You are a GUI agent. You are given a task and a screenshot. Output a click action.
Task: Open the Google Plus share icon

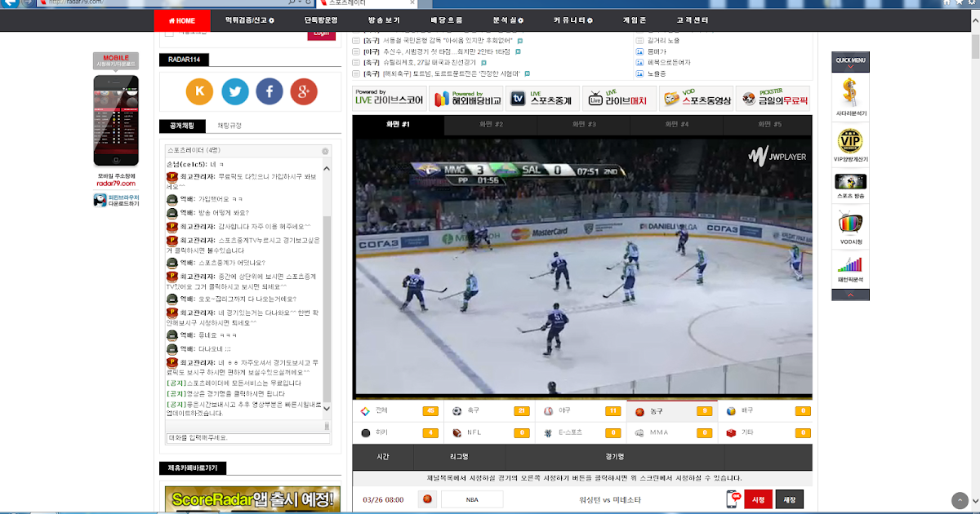pyautogui.click(x=304, y=91)
